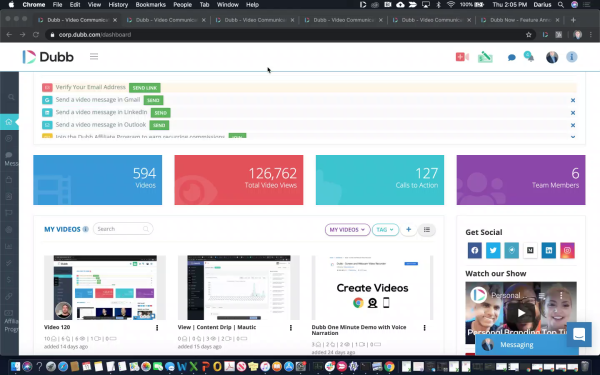Switch to the Dubb Now browser tab
This screenshot has height=375, width=600.
pos(520,20)
